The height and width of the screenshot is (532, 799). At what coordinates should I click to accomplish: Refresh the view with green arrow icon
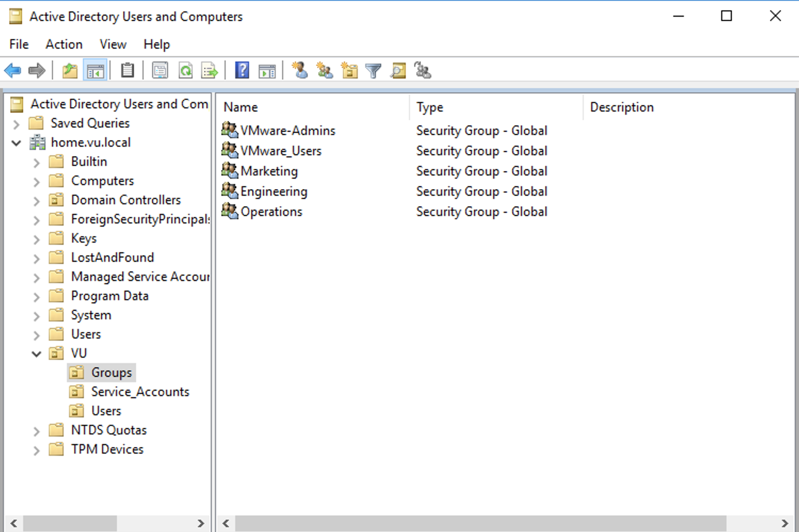pyautogui.click(x=185, y=70)
